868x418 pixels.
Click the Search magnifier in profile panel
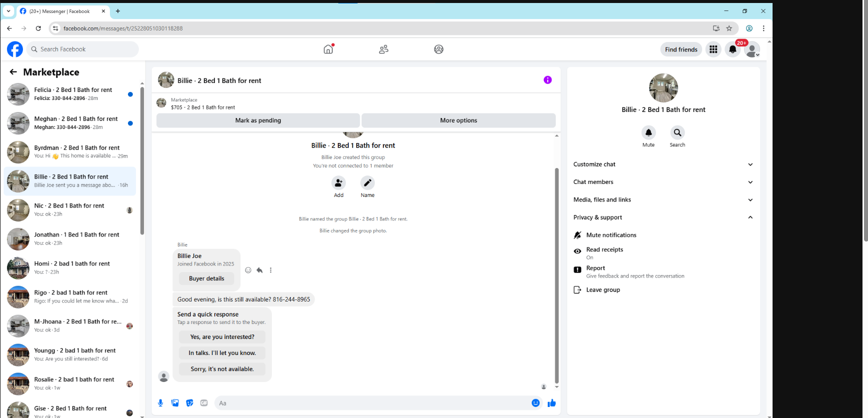(677, 132)
